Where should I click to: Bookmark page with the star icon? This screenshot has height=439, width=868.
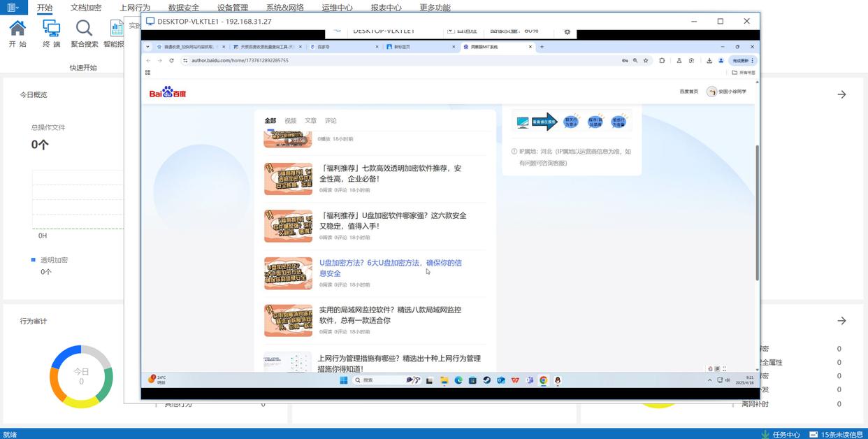(646, 61)
